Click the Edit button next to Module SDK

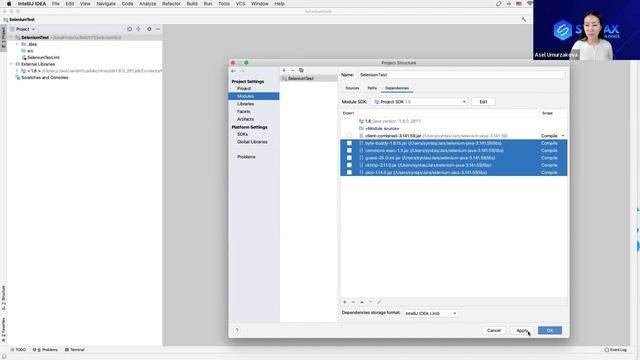point(483,102)
